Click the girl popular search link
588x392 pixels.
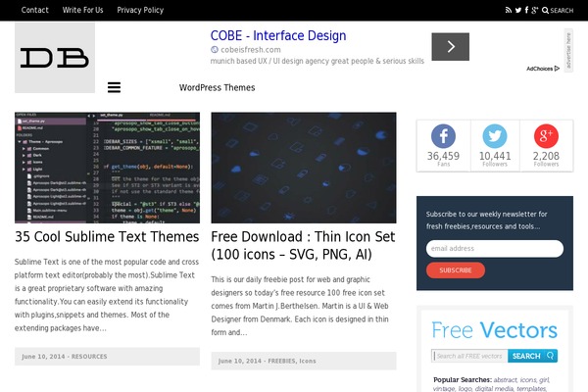click(x=544, y=379)
